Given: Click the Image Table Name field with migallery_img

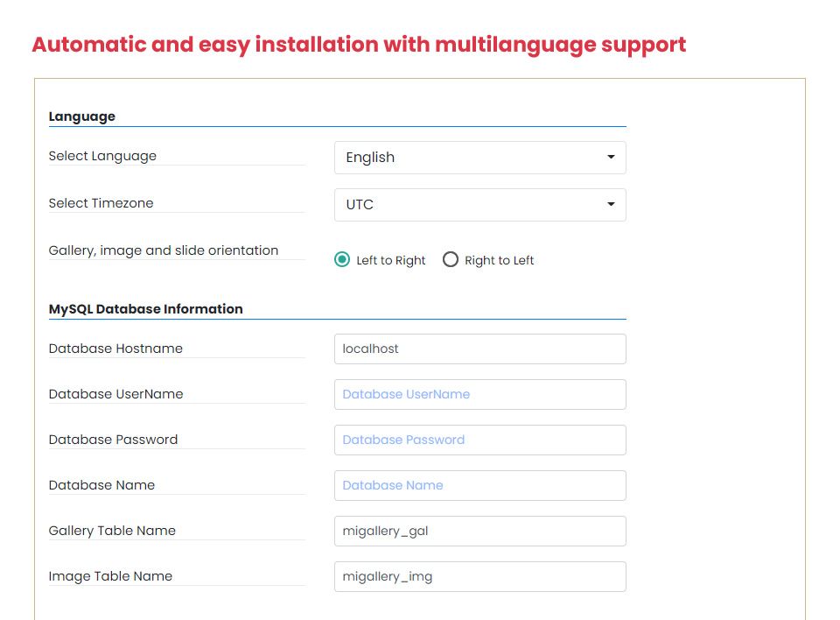Looking at the screenshot, I should [479, 576].
